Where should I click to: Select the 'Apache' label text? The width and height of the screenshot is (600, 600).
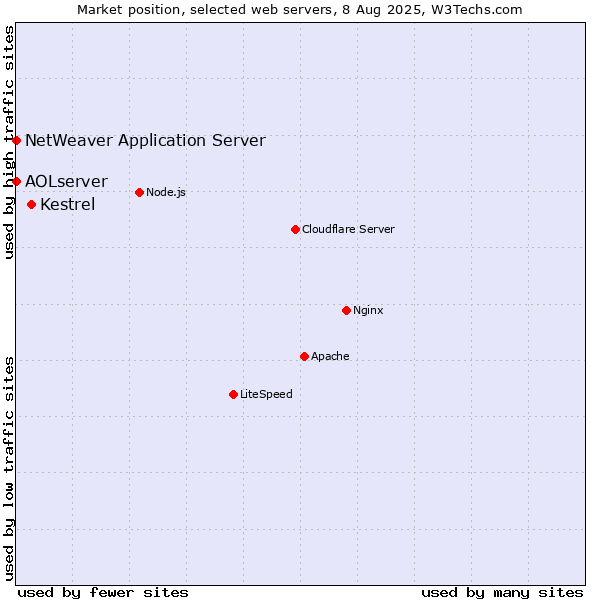[330, 356]
